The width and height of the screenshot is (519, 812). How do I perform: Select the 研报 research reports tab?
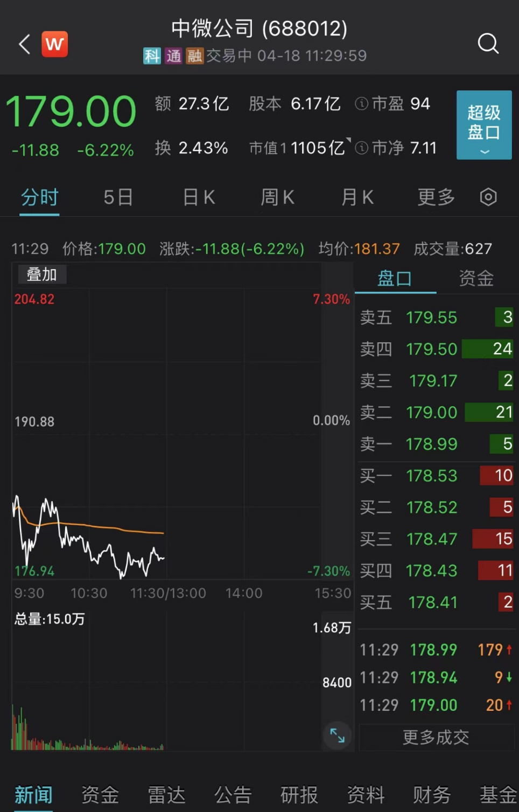[x=299, y=795]
